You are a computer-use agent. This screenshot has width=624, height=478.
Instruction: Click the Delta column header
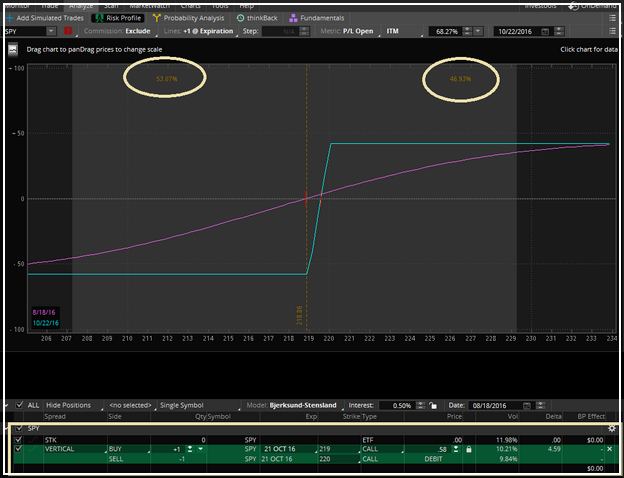(553, 416)
